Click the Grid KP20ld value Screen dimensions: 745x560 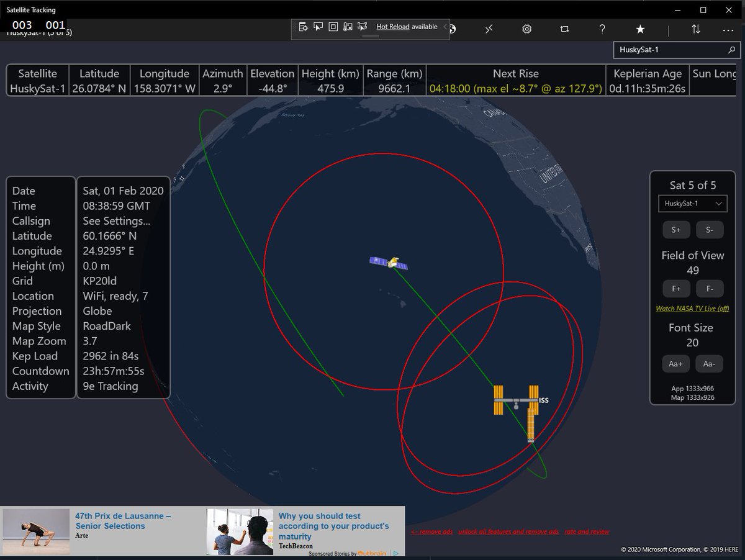coord(100,281)
